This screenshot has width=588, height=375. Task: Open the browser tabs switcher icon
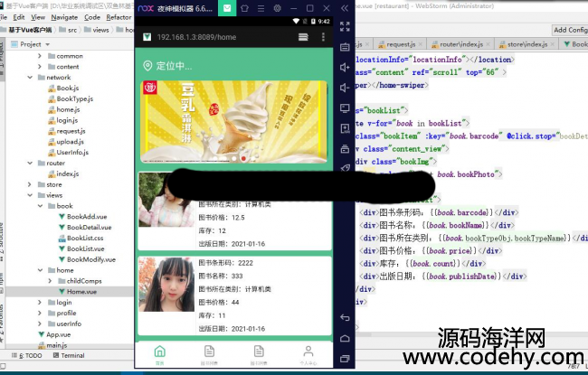(x=303, y=37)
